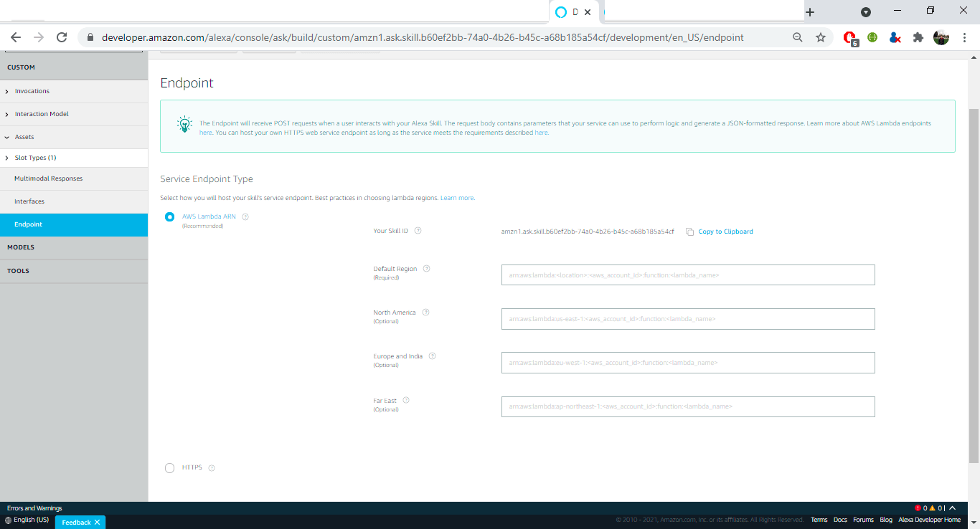Click the lightbulb tip icon
980x529 pixels.
tap(184, 124)
